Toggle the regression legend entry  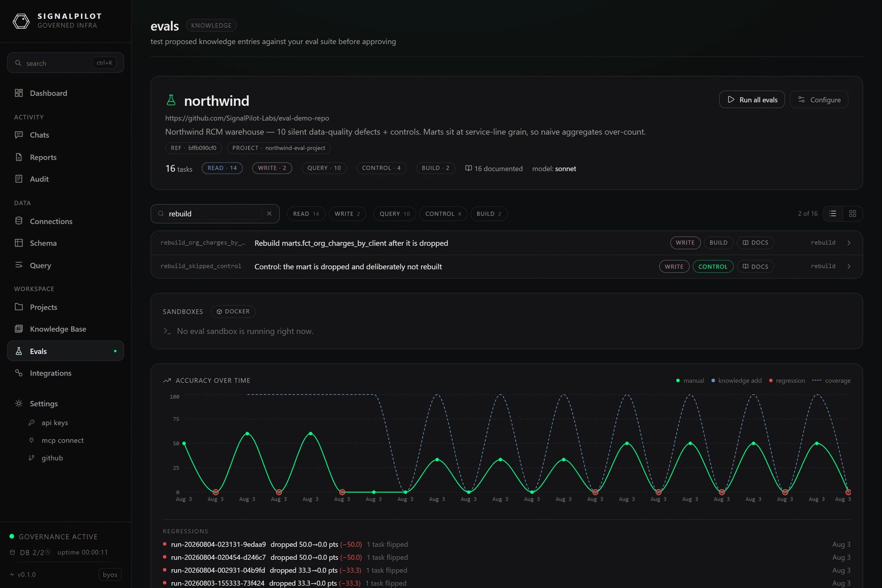coord(787,380)
